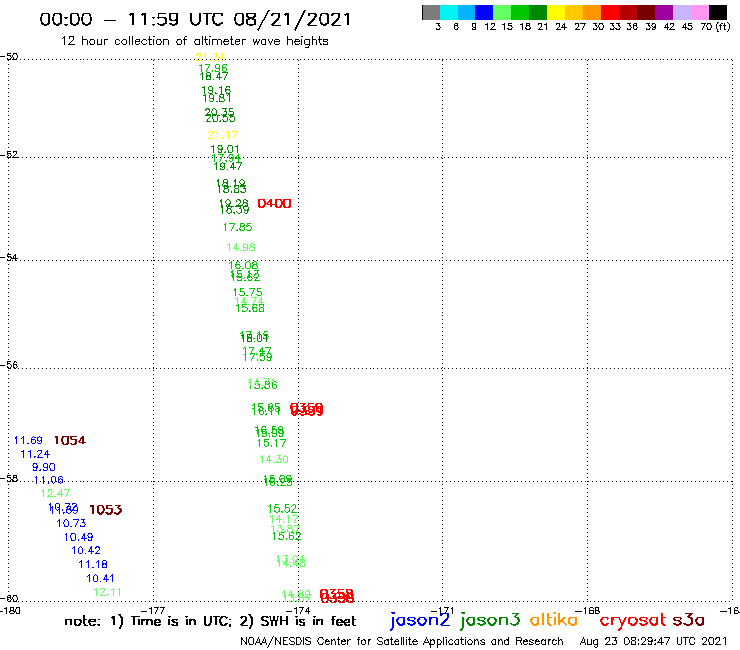Click the orange altika satellite label
The image size is (740, 650).
coord(554,620)
